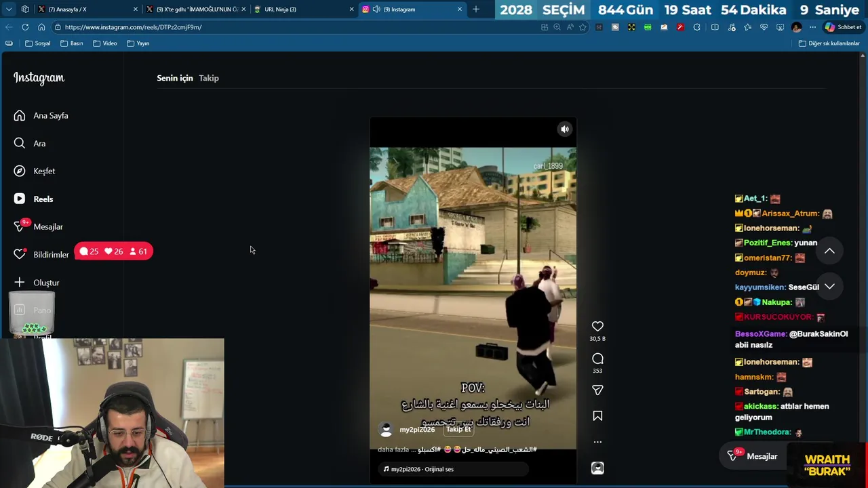Open the favorites list star icon
Image resolution: width=868 pixels, height=488 pixels.
(x=747, y=27)
